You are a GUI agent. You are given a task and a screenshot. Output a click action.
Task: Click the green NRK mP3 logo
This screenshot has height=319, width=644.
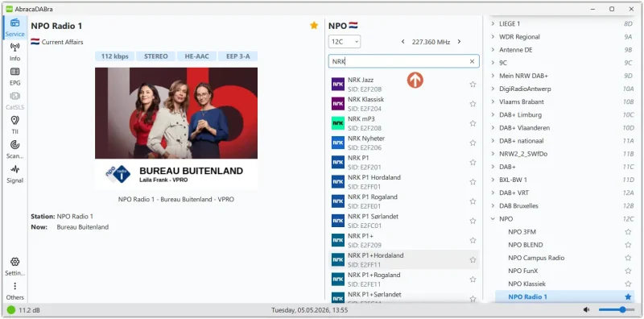point(337,123)
